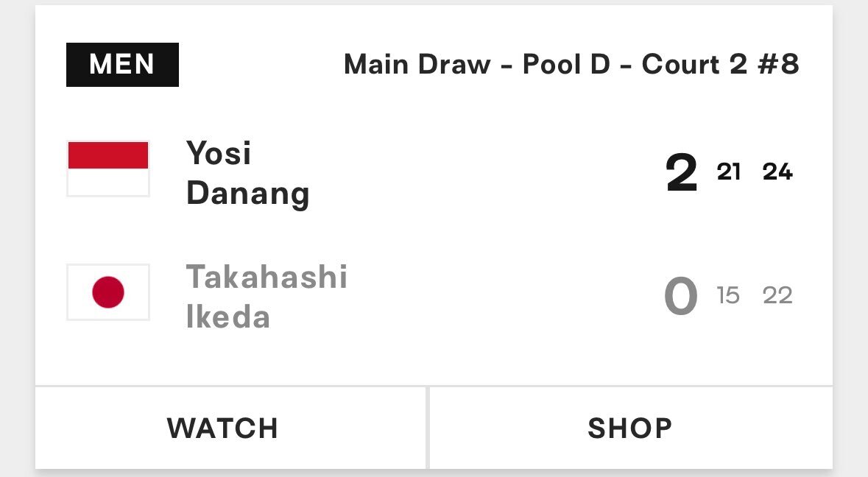Click Indonesia's first set score 21
Screen dimensions: 868x477
729,172
